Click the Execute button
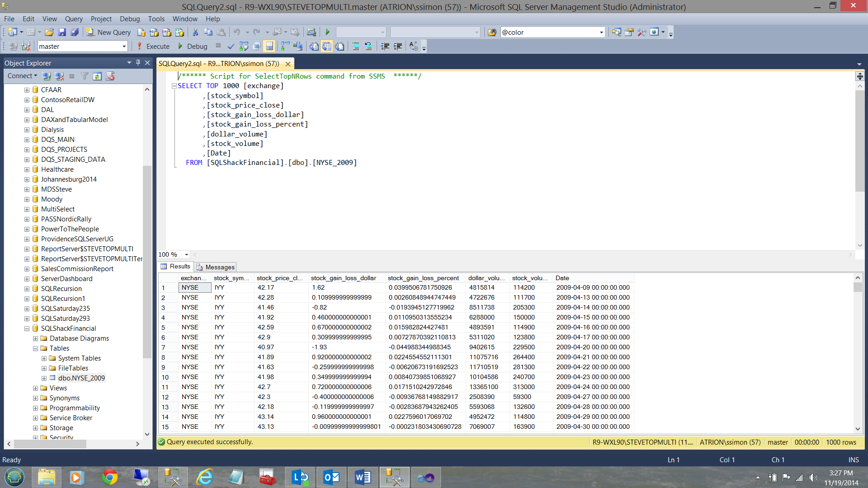The height and width of the screenshot is (488, 868). point(153,47)
